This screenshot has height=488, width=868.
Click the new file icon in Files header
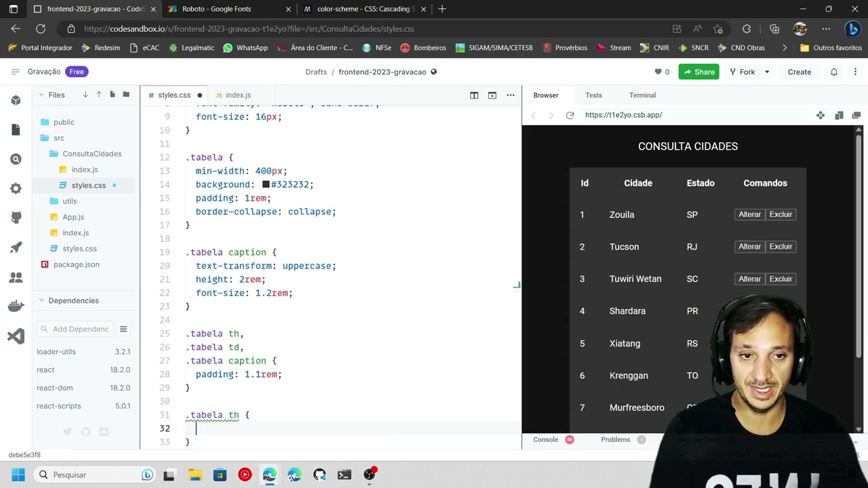113,95
